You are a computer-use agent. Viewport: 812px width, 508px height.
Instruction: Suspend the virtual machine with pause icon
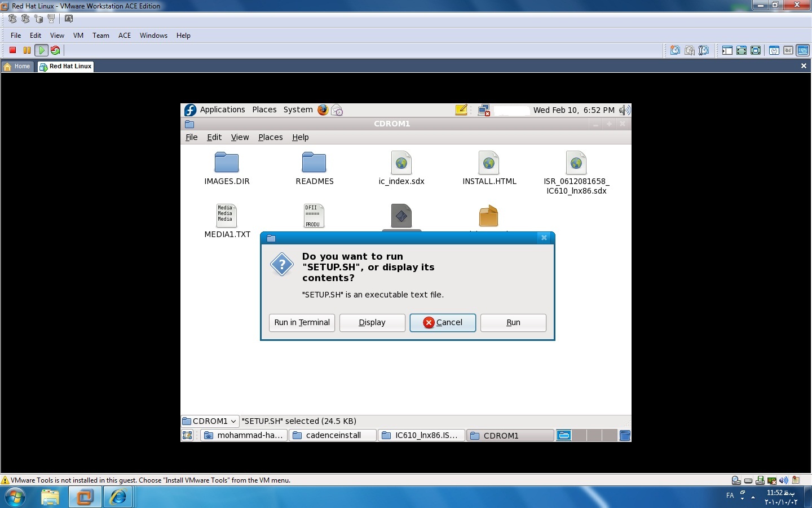[27, 50]
